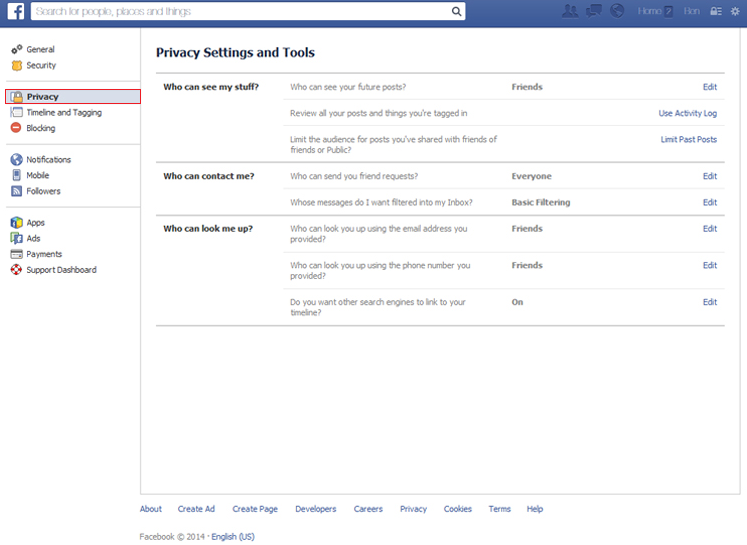Viewport: 747px width, 545px height.
Task: Open Payments settings label
Action: click(x=44, y=254)
